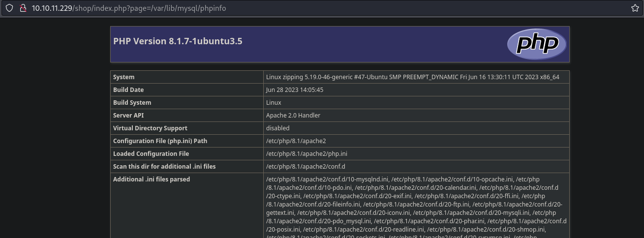Click the disabled value cell
The width and height of the screenshot is (644, 238).
pyautogui.click(x=277, y=128)
